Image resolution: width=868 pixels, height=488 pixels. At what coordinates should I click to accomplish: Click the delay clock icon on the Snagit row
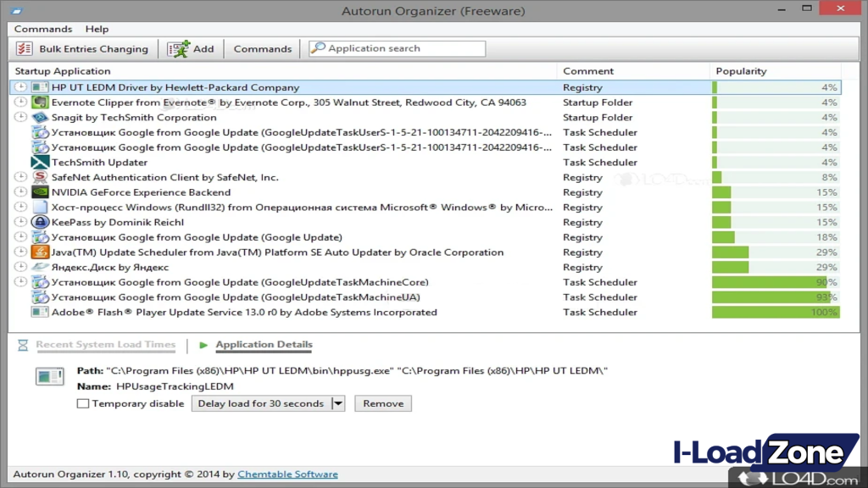[x=20, y=117]
